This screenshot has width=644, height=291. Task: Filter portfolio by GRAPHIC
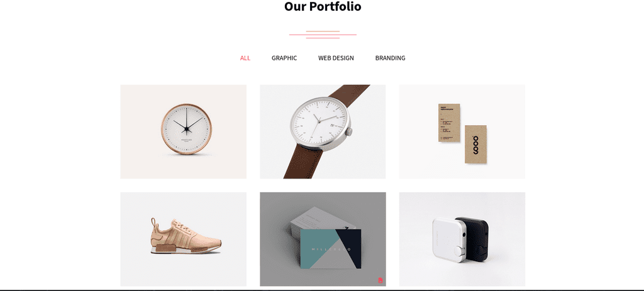284,58
